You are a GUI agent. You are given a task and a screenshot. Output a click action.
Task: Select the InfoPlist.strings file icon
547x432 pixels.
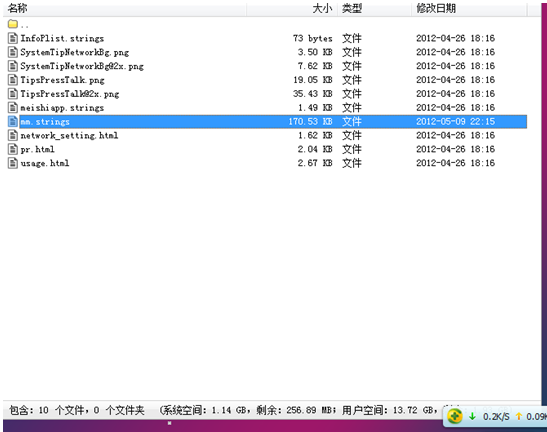pyautogui.click(x=13, y=38)
